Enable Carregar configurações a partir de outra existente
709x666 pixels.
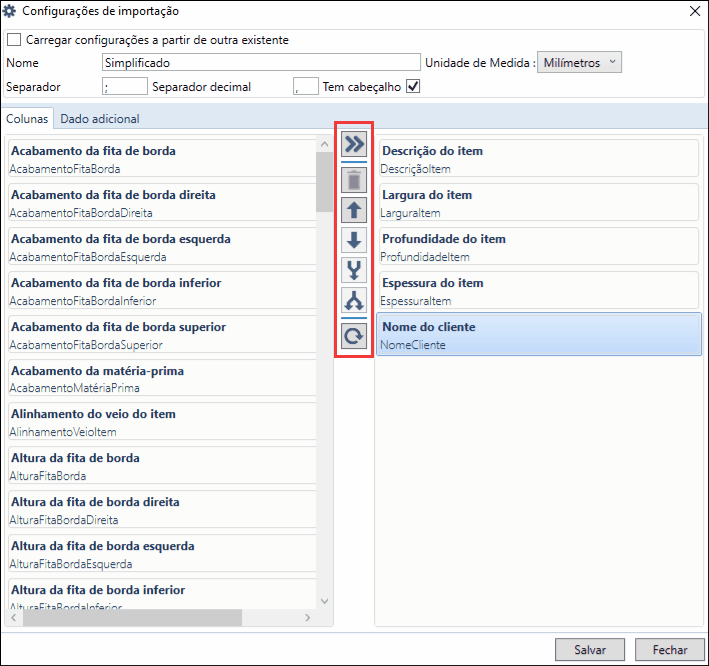(14, 40)
